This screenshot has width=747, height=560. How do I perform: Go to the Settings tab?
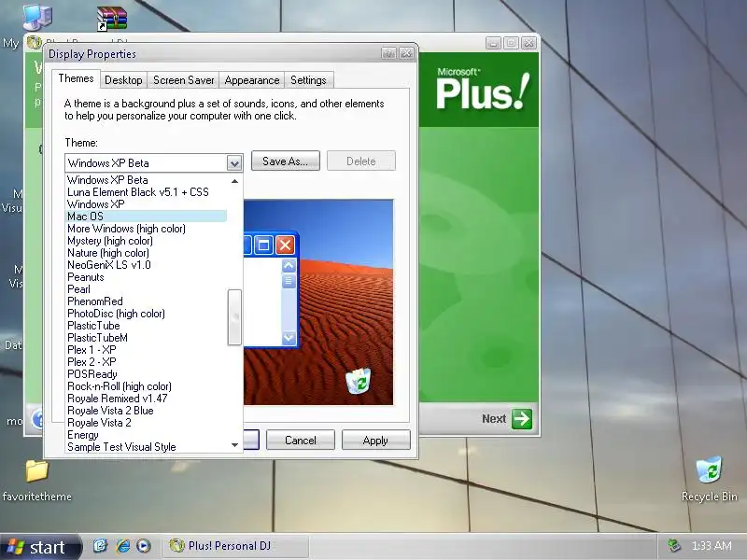308,80
